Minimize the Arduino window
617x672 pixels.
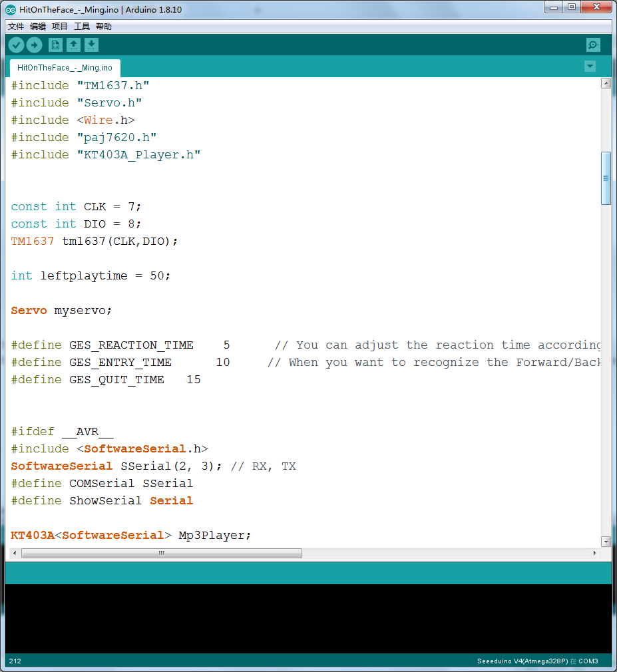[554, 7]
